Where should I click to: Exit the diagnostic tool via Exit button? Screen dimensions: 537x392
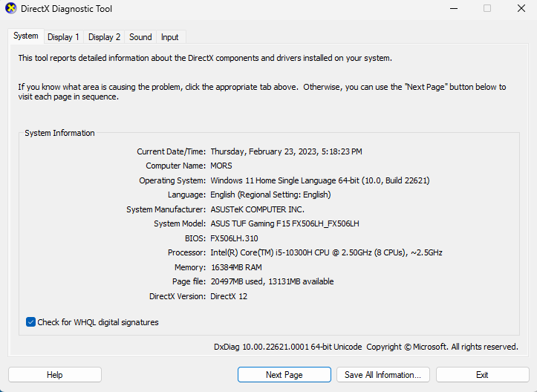pos(482,375)
